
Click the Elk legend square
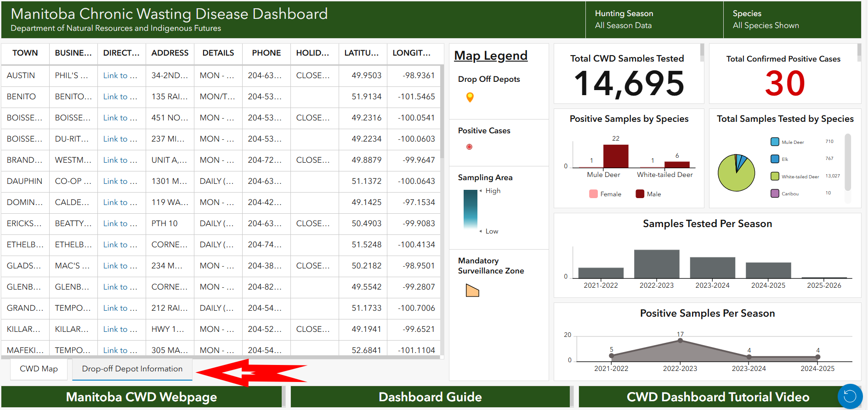tap(775, 159)
